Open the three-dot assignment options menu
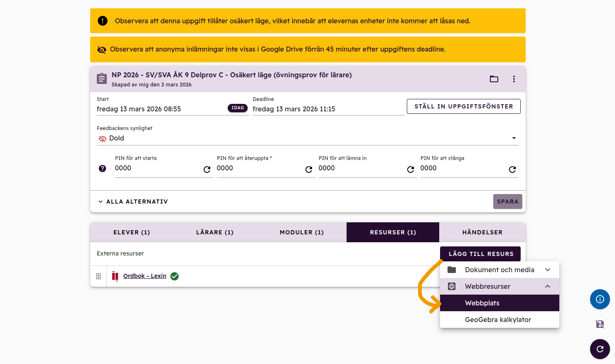615x364 pixels. click(x=514, y=79)
